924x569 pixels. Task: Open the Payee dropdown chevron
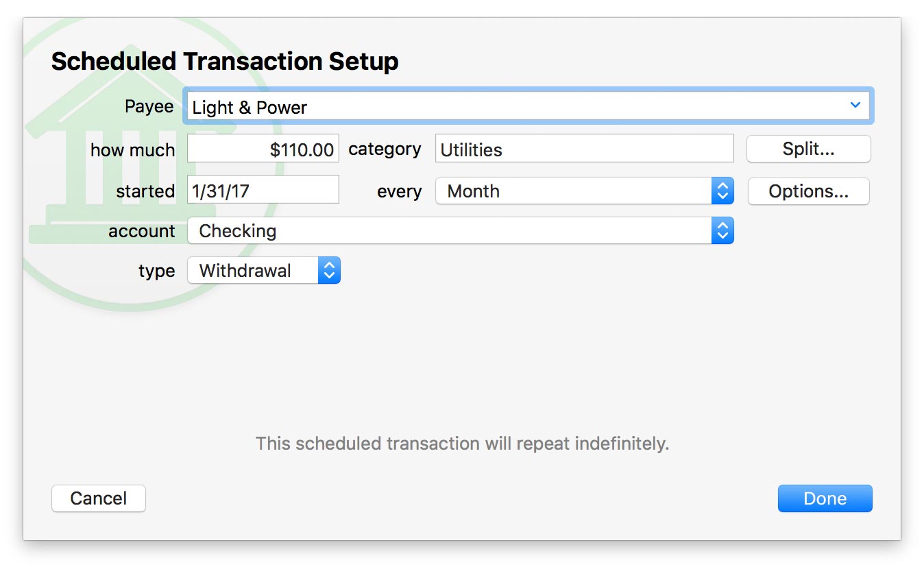(855, 106)
